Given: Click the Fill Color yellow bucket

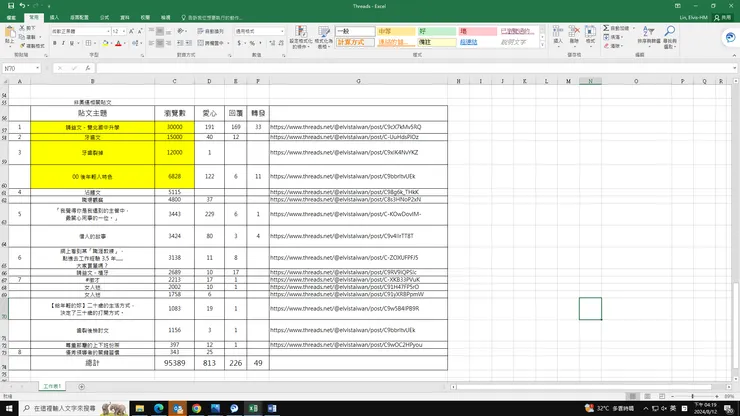Looking at the screenshot, I should [x=105, y=43].
